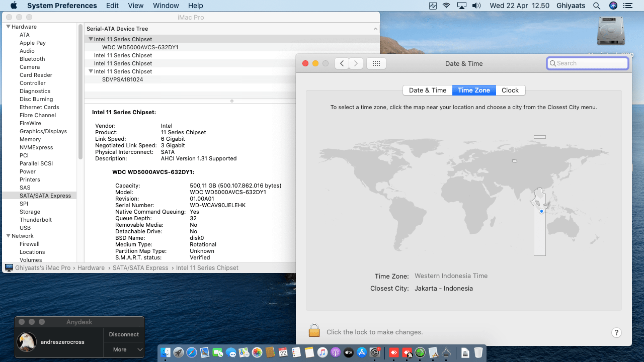This screenshot has width=644, height=362.
Task: Open the Window menu
Action: click(x=166, y=6)
